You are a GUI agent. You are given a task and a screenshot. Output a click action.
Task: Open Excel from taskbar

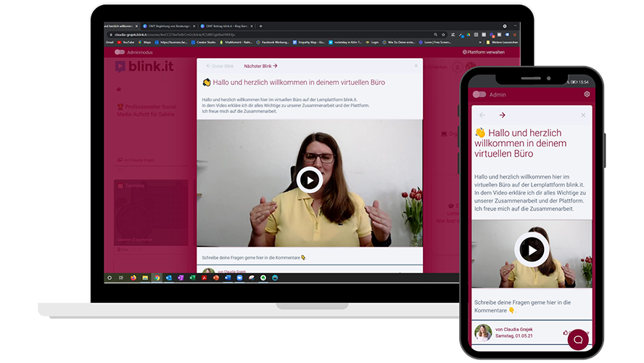192,278
